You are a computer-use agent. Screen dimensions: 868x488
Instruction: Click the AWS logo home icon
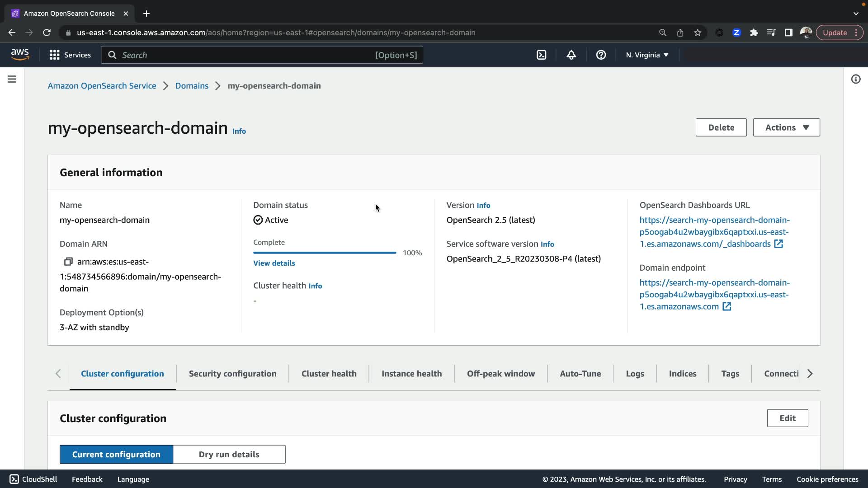(x=20, y=54)
